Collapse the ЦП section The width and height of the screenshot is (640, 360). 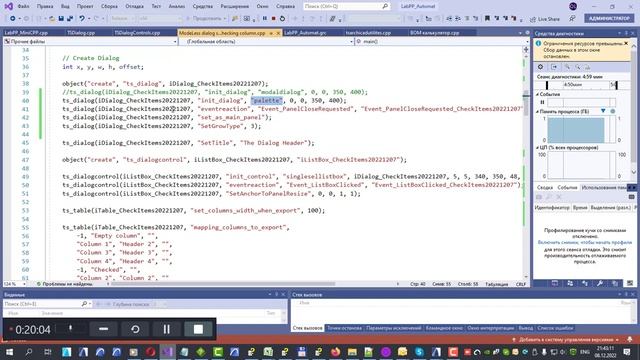pos(538,147)
